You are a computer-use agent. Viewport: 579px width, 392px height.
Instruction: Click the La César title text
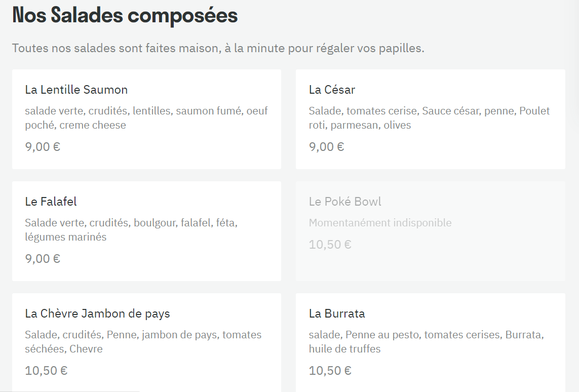[332, 90]
